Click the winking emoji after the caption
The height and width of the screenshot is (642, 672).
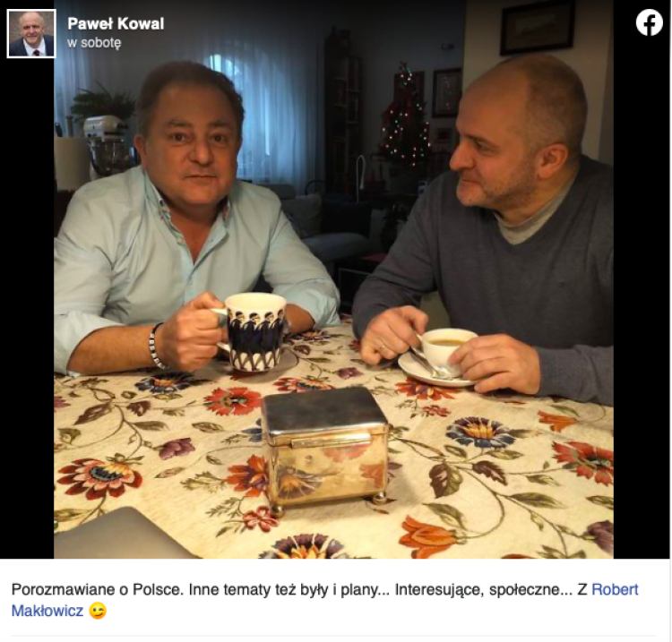98,611
